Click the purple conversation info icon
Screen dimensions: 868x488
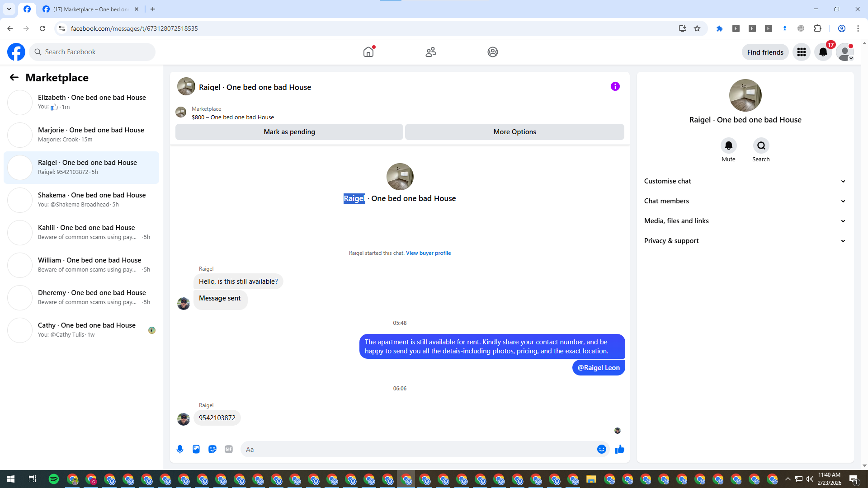click(x=615, y=86)
